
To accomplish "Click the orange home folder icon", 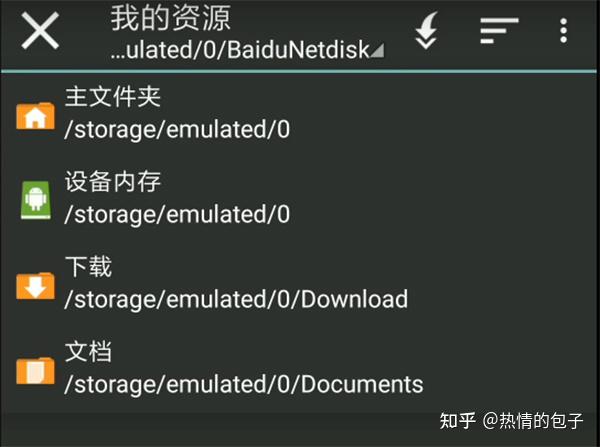I will [x=35, y=116].
